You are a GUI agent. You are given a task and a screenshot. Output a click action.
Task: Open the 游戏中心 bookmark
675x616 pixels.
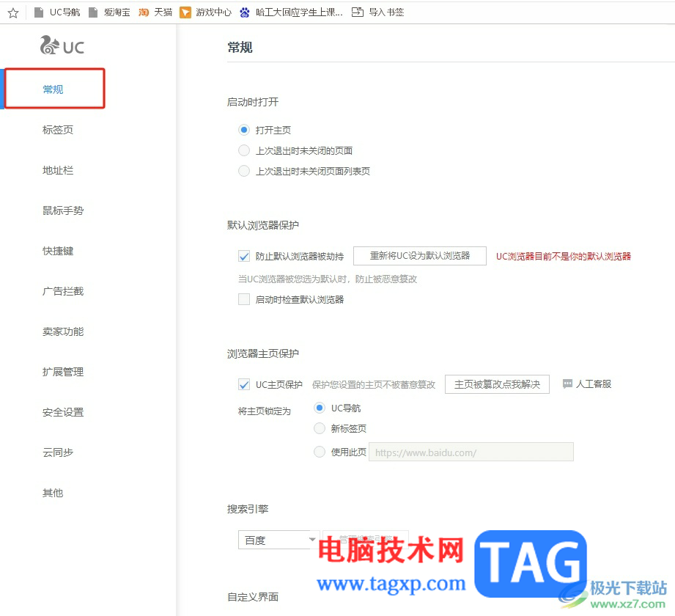(206, 12)
